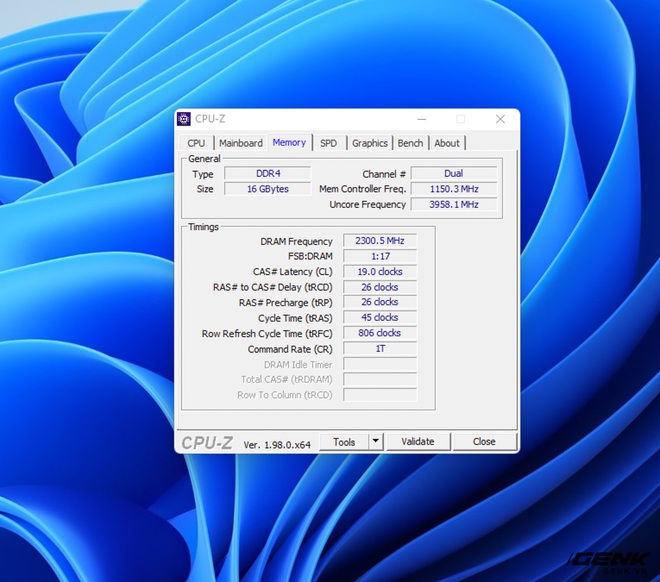Switch to the CPU tab
660x582 pixels.
click(196, 143)
